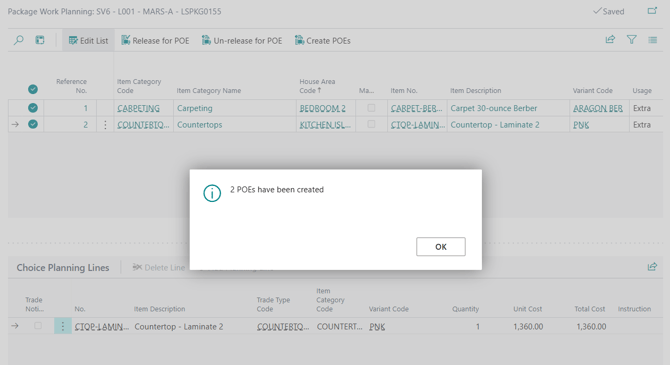Toggle selection circle for Carpeting row

[x=33, y=108]
